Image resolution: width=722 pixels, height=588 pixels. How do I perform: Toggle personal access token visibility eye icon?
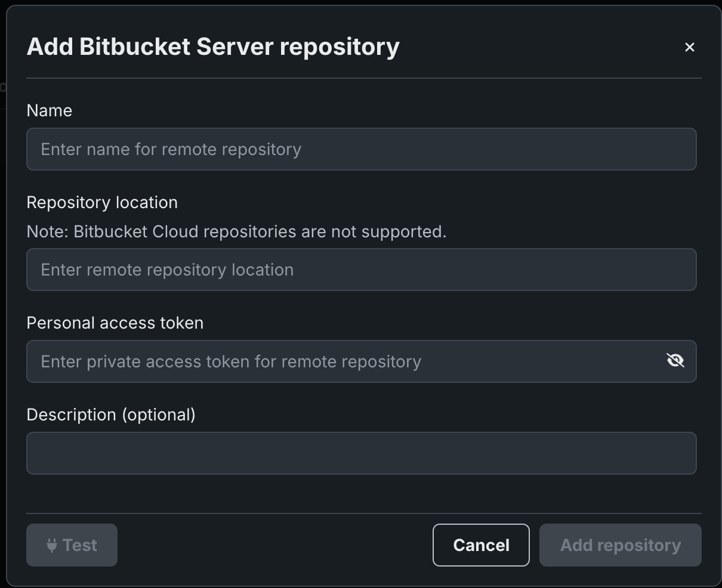675,361
